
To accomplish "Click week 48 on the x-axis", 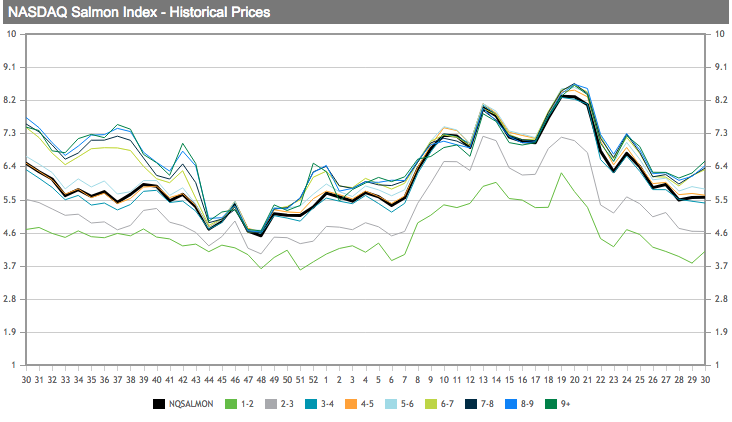I will pos(261,380).
